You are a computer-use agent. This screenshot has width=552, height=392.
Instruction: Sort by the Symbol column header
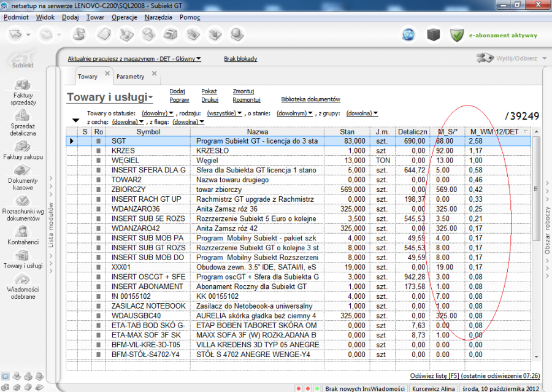[148, 132]
